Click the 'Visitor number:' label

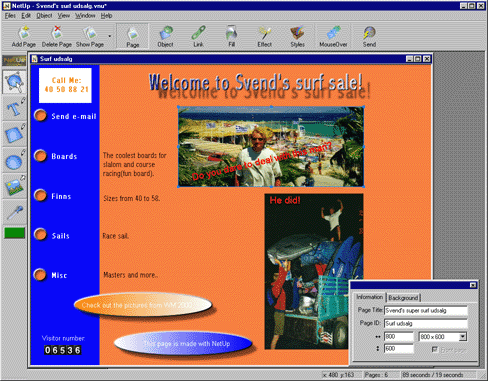tap(63, 338)
